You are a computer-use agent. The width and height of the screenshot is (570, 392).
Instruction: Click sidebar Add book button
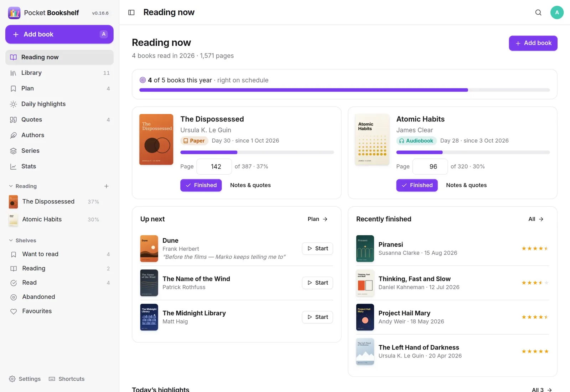59,34
